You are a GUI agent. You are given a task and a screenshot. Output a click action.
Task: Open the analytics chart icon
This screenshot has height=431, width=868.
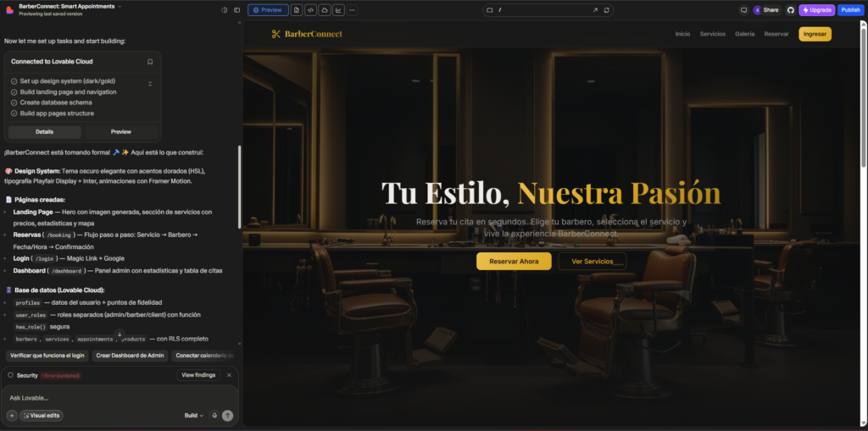[x=338, y=10]
